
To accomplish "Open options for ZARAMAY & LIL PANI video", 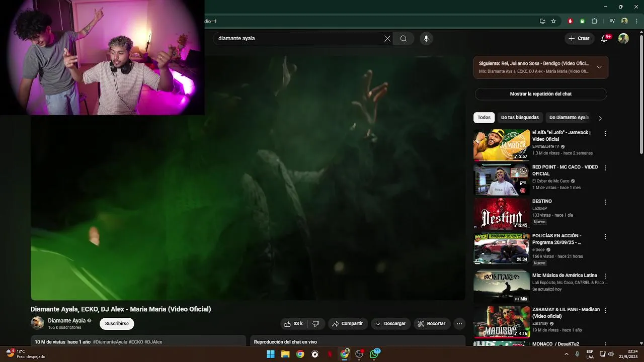I will (606, 310).
